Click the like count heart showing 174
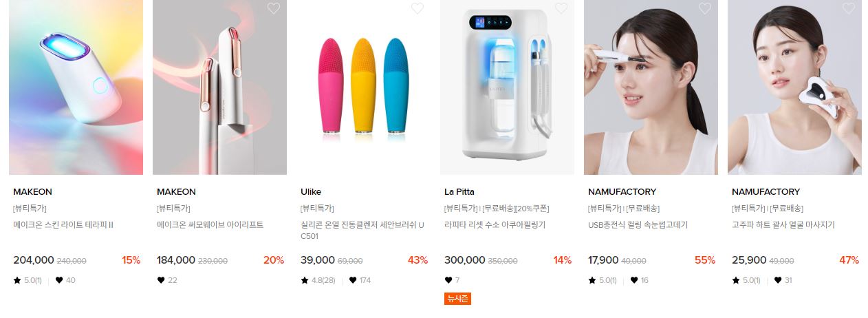This screenshot has width=868, height=318. (x=354, y=280)
